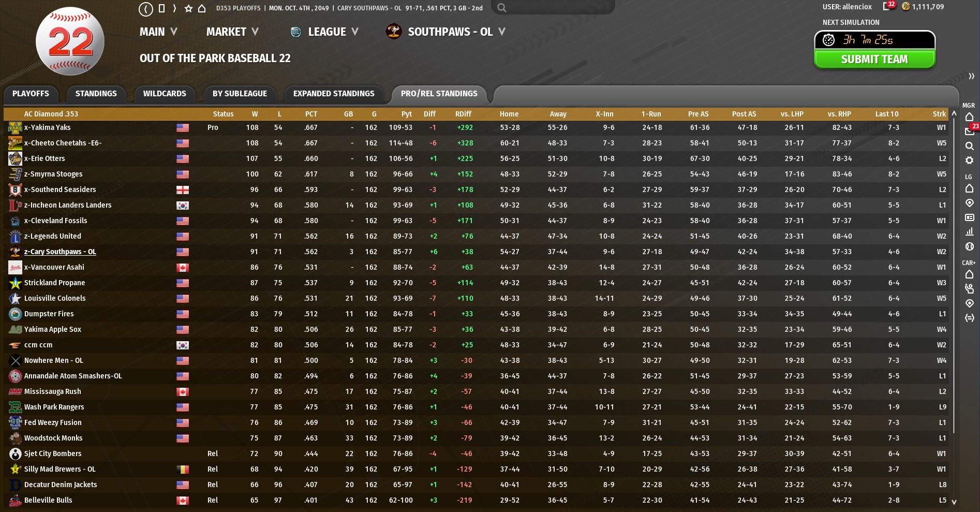
Task: Click the LG bar chart icon
Action: click(x=969, y=231)
